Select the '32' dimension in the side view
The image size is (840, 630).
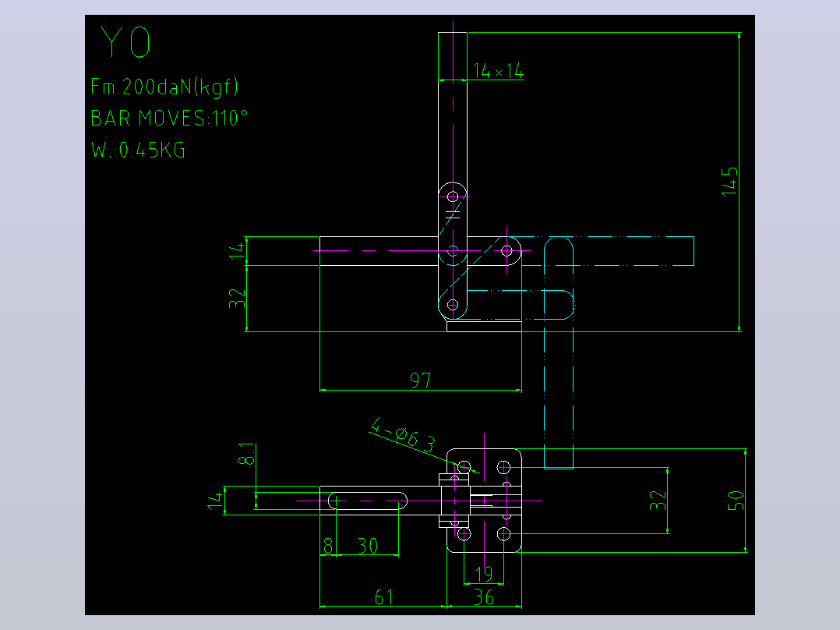pyautogui.click(x=237, y=298)
